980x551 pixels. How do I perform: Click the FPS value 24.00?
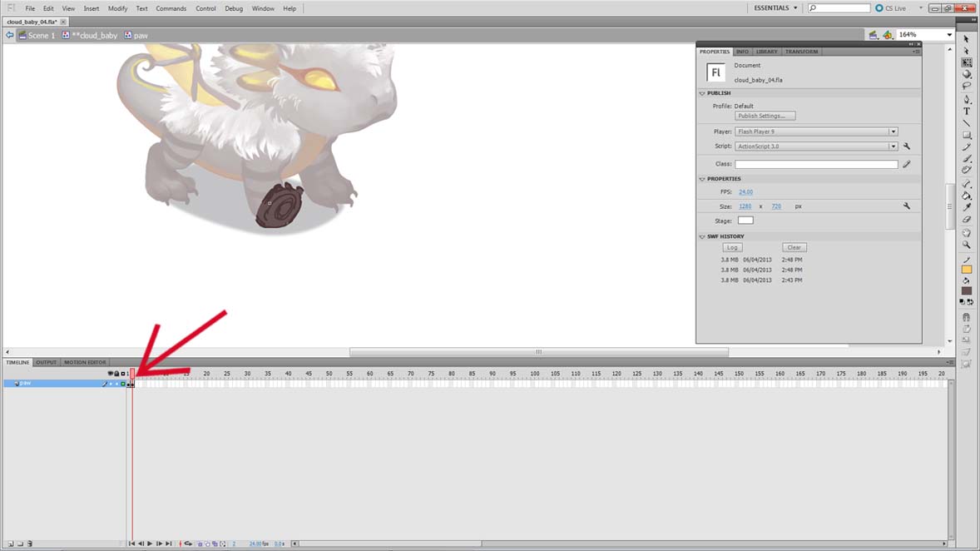point(745,192)
